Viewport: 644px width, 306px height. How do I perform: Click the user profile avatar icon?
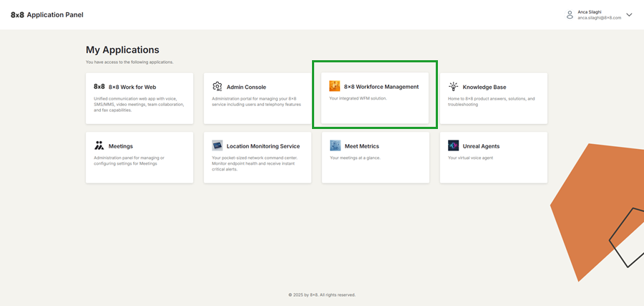pyautogui.click(x=570, y=14)
